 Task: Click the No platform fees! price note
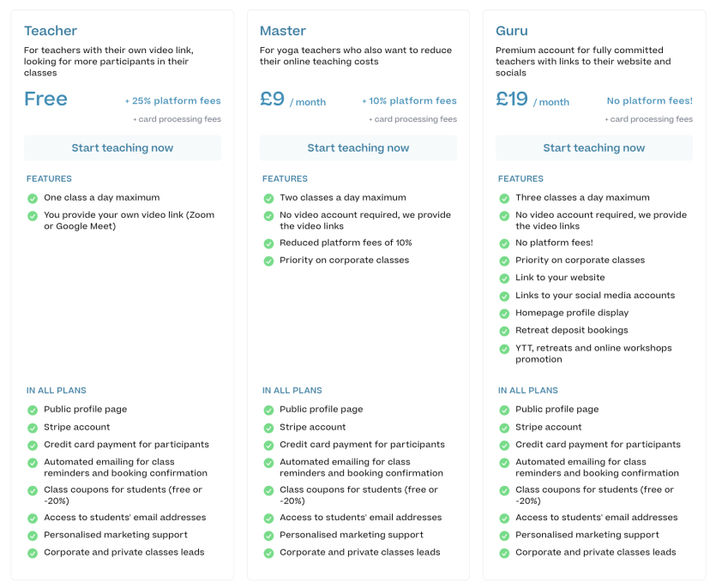[649, 100]
